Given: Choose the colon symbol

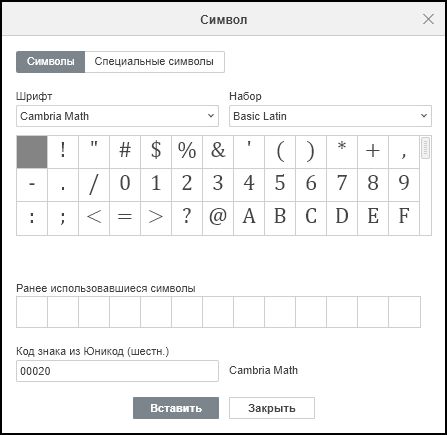Looking at the screenshot, I should coord(32,218).
